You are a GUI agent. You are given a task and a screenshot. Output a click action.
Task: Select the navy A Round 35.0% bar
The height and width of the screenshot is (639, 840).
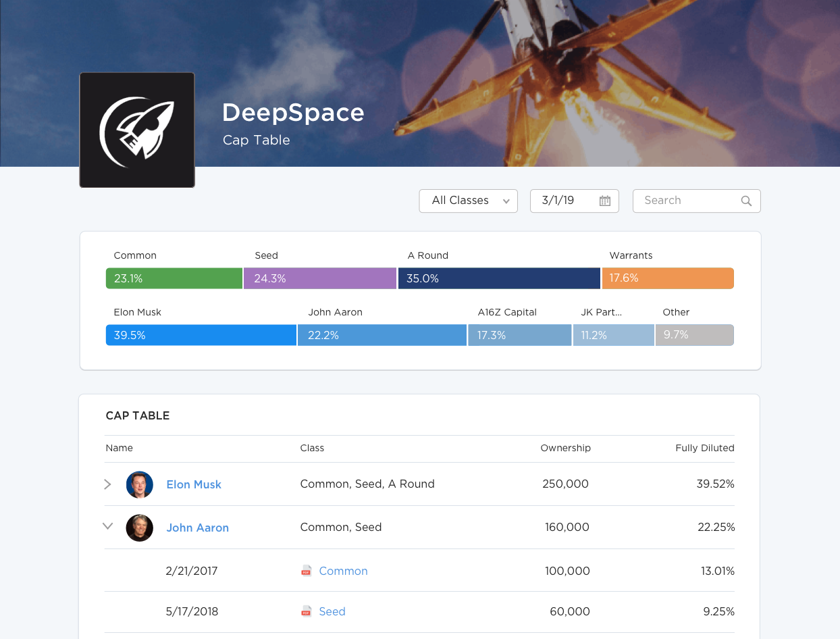499,278
